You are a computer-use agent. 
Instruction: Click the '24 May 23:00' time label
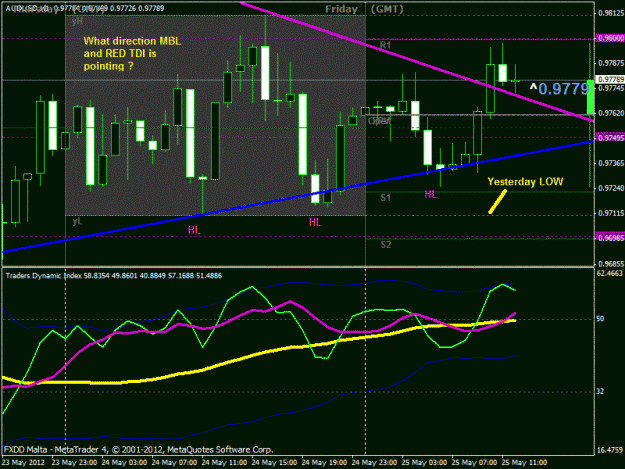[374, 463]
